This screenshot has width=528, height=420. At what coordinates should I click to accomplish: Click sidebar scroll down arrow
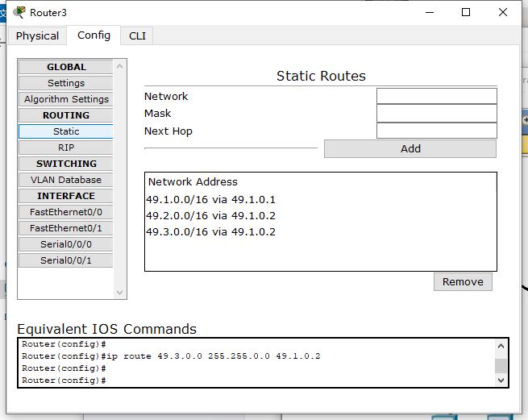point(119,292)
